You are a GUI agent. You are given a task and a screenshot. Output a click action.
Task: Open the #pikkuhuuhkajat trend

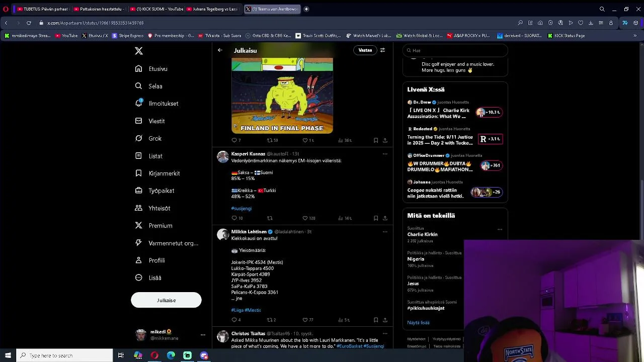(x=426, y=308)
